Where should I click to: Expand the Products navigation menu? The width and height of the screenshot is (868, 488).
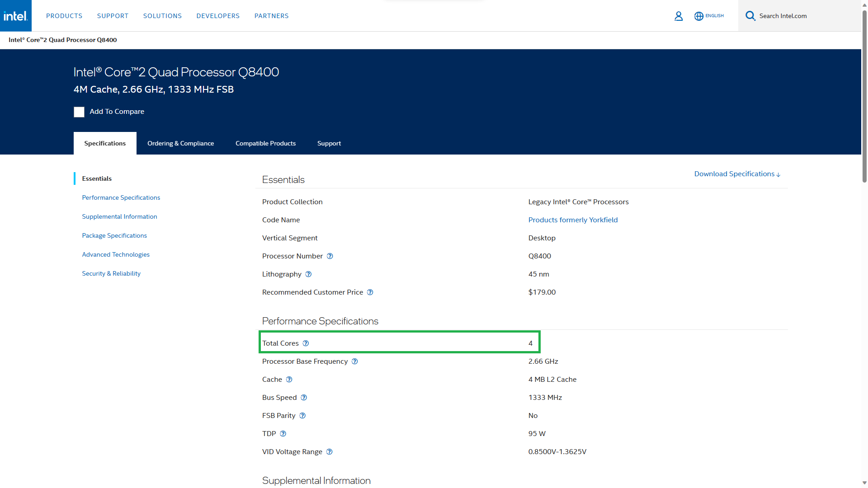point(64,16)
